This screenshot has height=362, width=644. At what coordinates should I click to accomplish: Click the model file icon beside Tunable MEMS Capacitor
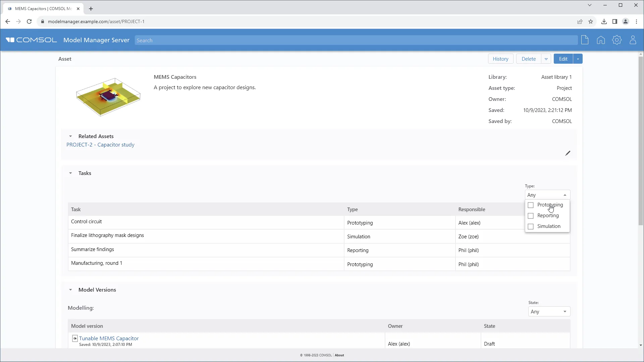pyautogui.click(x=75, y=339)
